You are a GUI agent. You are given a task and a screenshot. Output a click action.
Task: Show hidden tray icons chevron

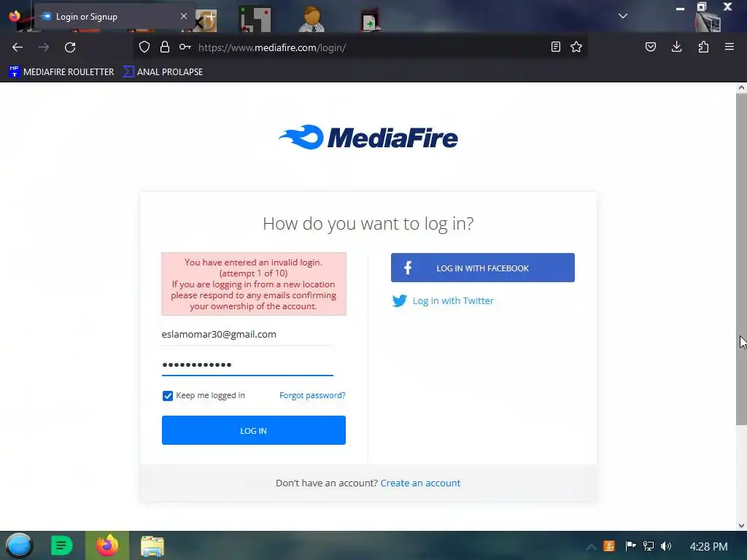coord(591,547)
